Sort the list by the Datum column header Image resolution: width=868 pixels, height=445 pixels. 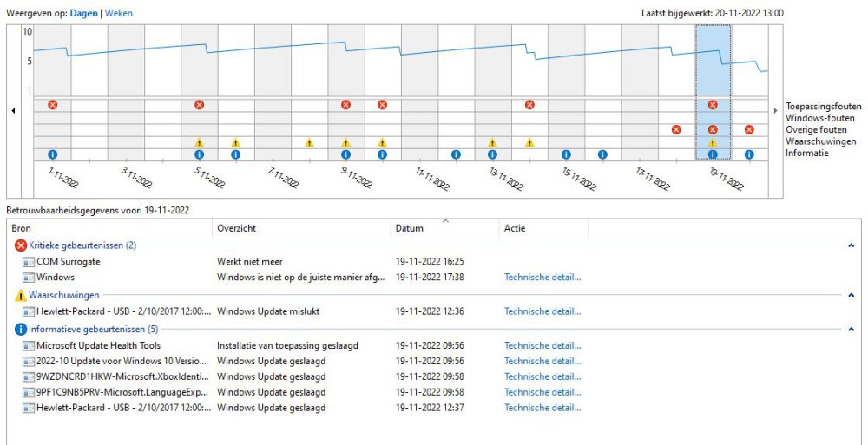coord(410,229)
